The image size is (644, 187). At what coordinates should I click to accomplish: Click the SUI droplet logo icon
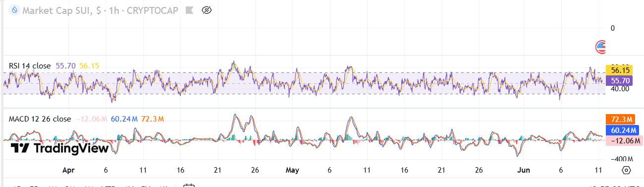click(14, 10)
